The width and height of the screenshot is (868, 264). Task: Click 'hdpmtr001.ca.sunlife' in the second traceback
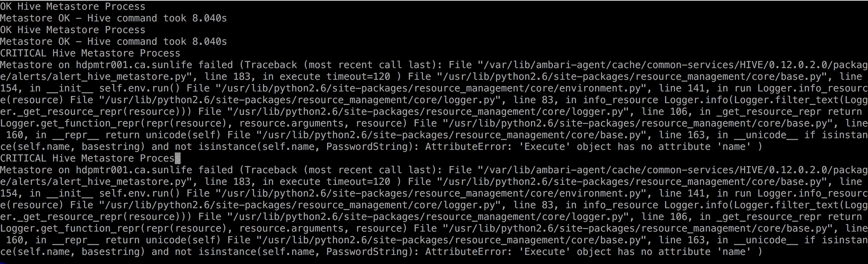[x=134, y=170]
